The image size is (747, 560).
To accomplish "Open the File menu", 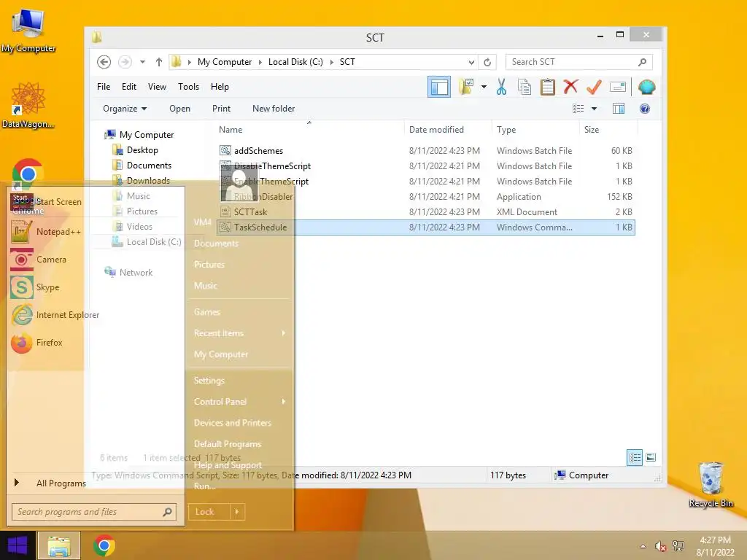I will [x=104, y=87].
